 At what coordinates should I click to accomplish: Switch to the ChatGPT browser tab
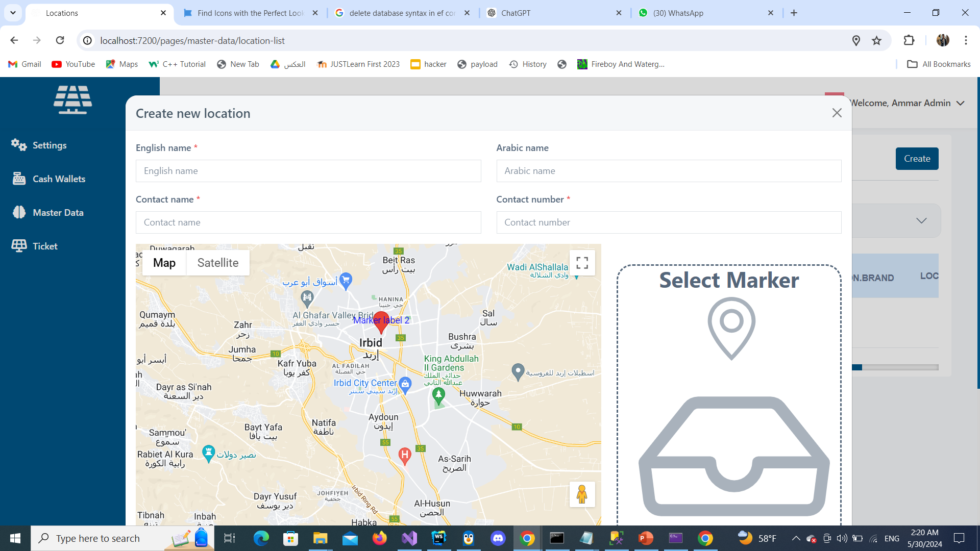click(516, 13)
